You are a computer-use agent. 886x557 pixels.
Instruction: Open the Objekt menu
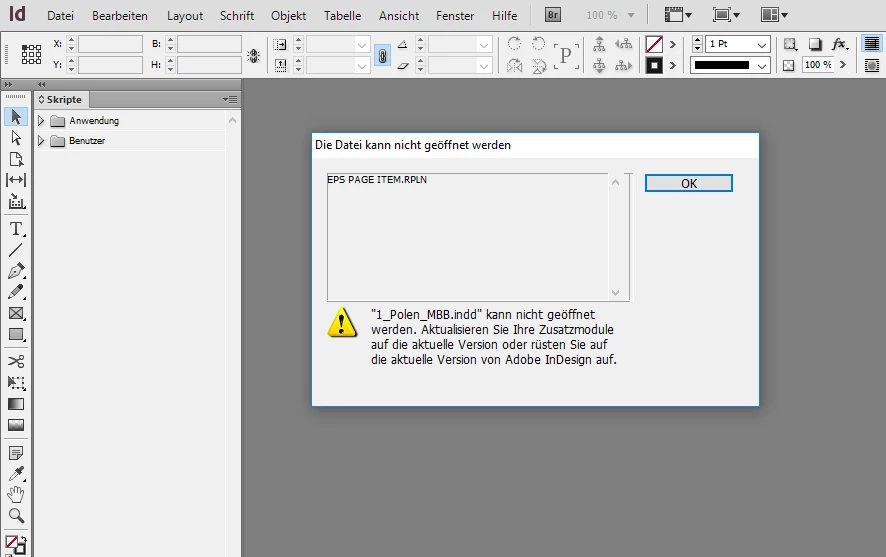pos(288,16)
